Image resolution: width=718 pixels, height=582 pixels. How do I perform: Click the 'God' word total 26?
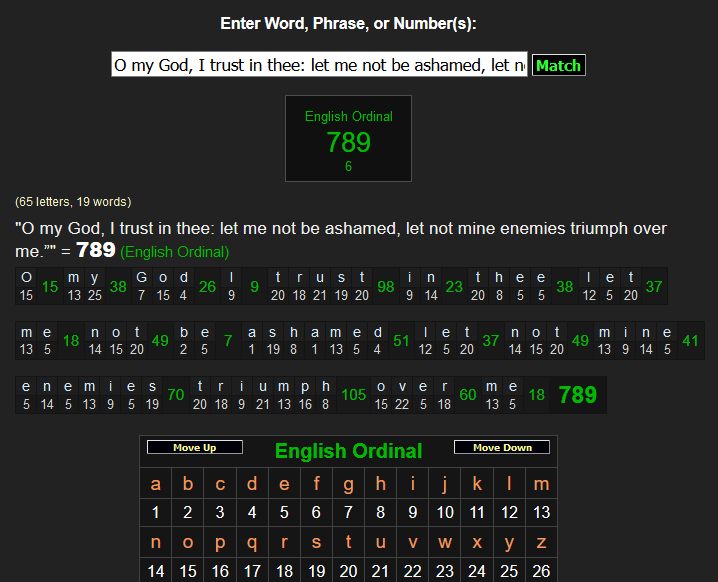[x=206, y=286]
